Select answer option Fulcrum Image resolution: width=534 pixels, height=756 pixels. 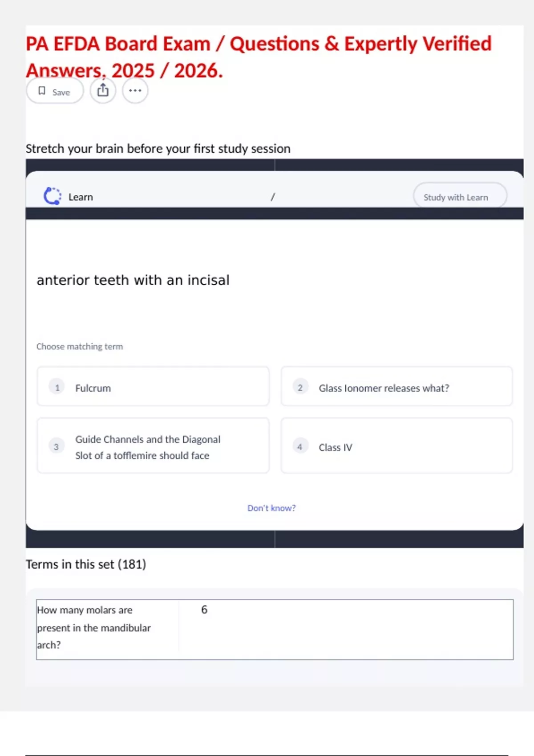(x=153, y=386)
